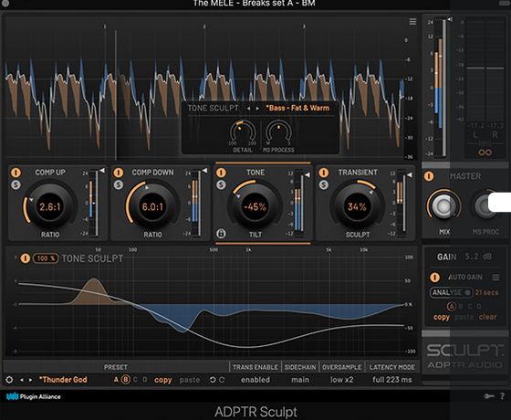Click COMP UP meter threshold arrow
Viewport: 511px width, 420px height.
(102, 171)
